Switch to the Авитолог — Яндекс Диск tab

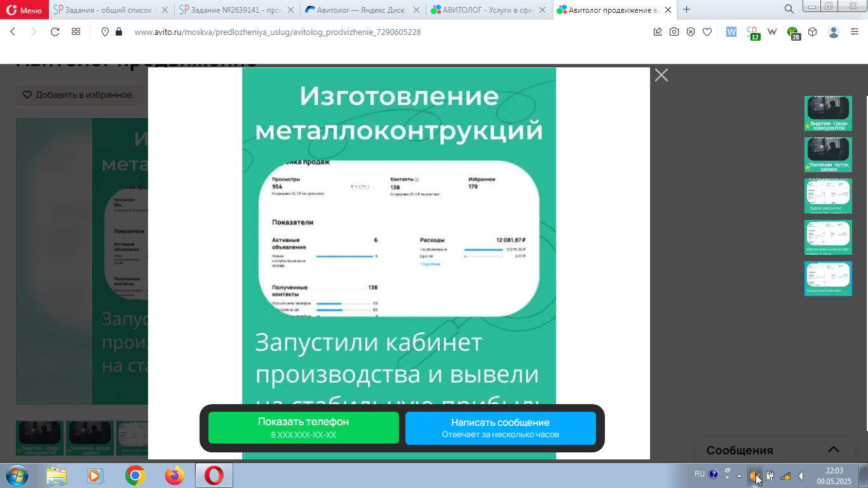[x=362, y=10]
